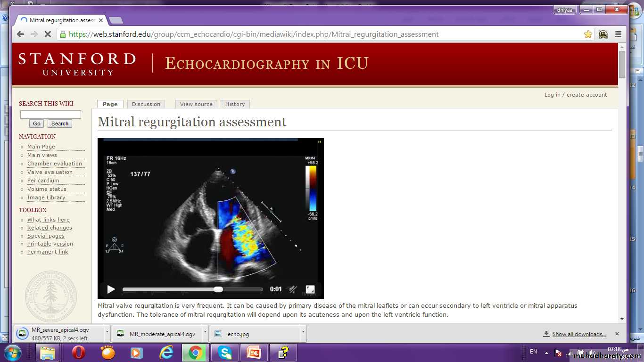Click Related changes in the toolbox
The height and width of the screenshot is (362, 644).
pyautogui.click(x=50, y=228)
